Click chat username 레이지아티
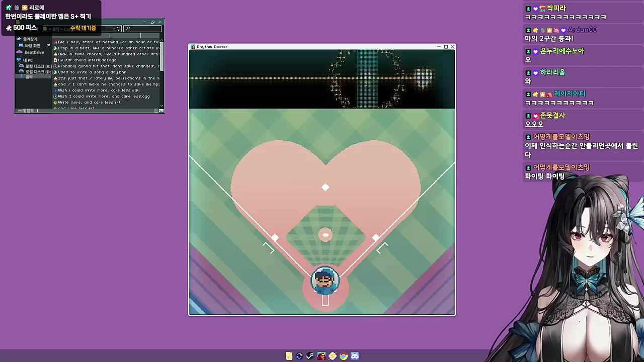This screenshot has height=362, width=644. click(x=570, y=94)
